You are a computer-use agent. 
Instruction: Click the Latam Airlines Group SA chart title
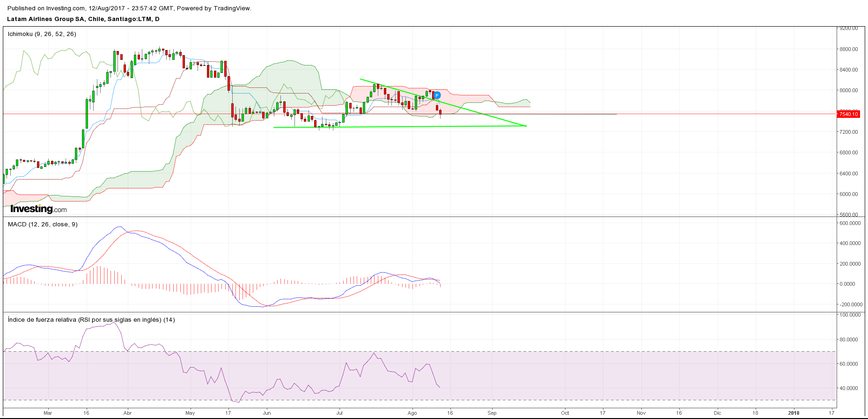pos(83,19)
